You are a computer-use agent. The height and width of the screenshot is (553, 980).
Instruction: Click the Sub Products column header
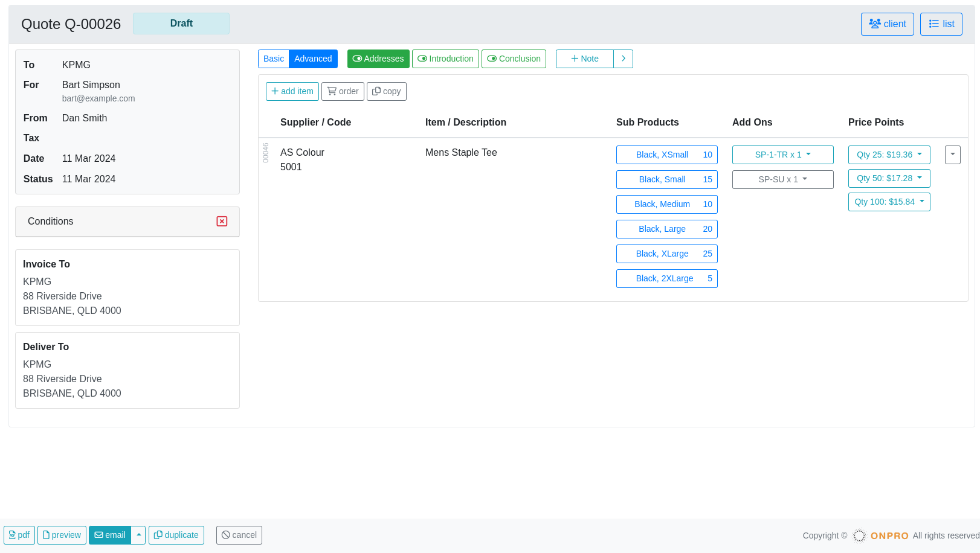pyautogui.click(x=648, y=123)
